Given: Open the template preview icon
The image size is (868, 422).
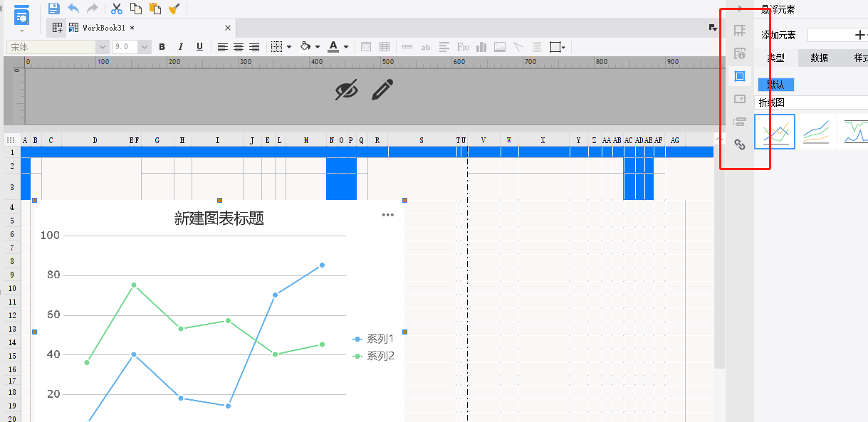Looking at the screenshot, I should click(x=22, y=16).
